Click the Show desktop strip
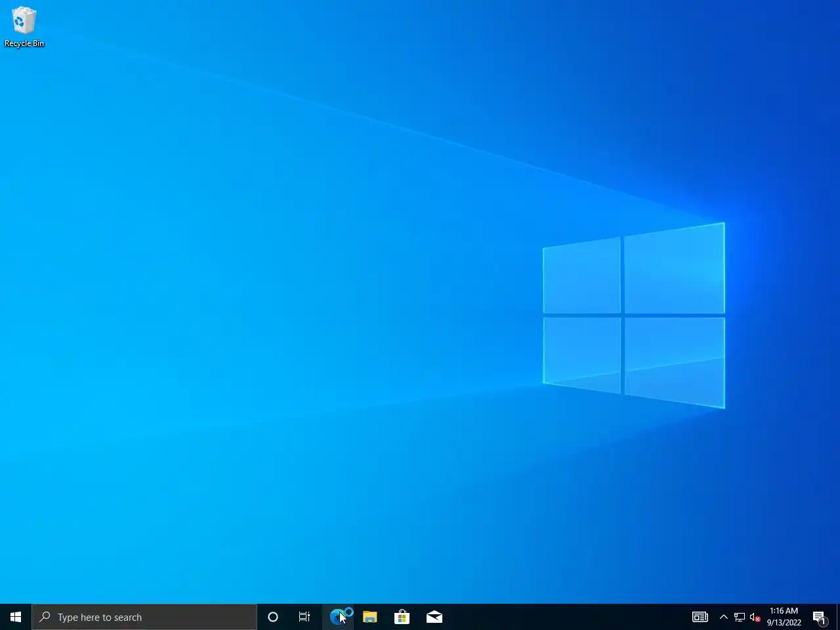Image resolution: width=840 pixels, height=630 pixels. (838, 617)
